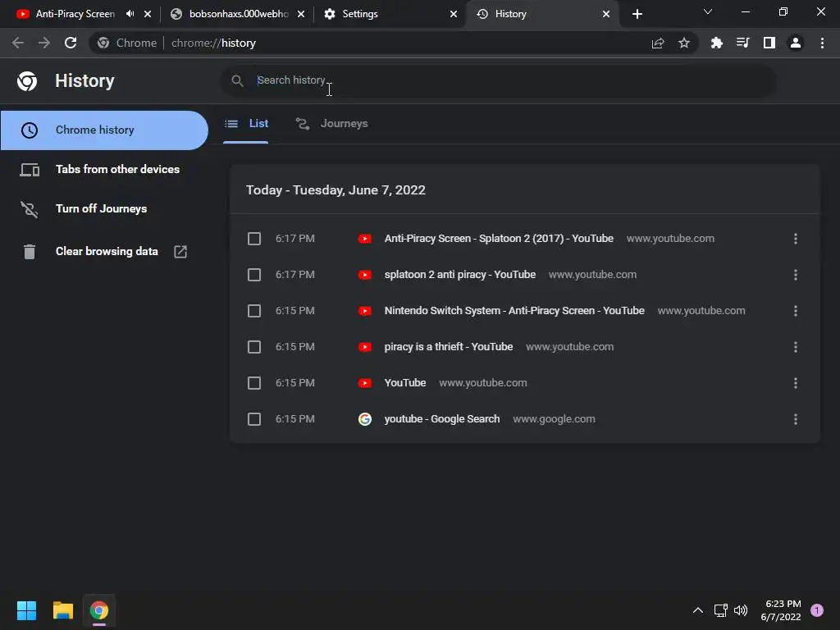
Task: Open more actions for Nintendo Switch System entry
Action: pyautogui.click(x=796, y=311)
